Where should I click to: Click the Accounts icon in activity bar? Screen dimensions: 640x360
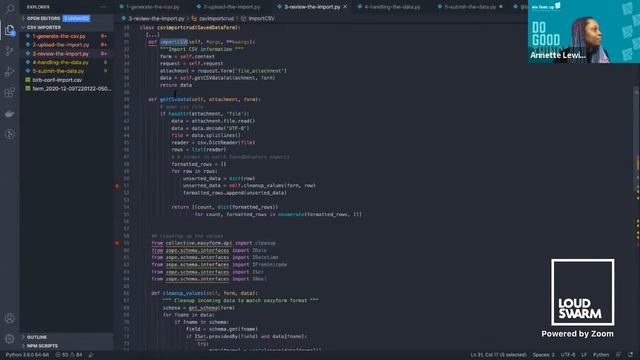(10, 318)
